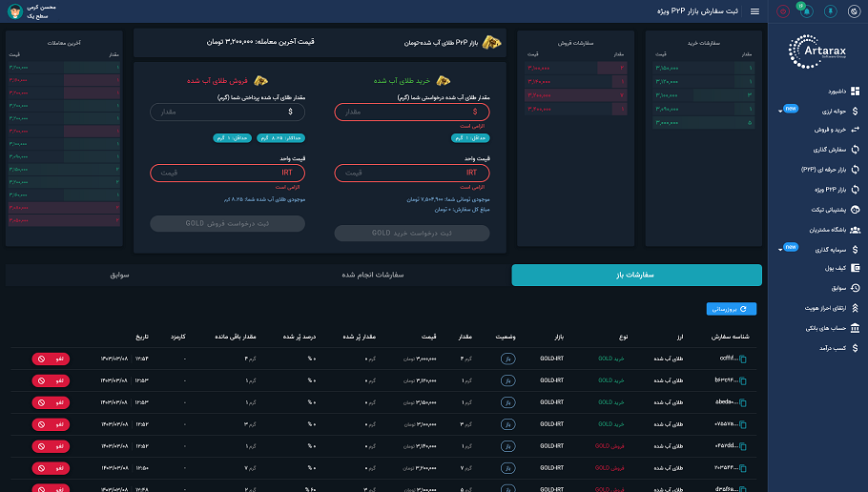Click buy gold unit price input
Image resolution: width=868 pixels, height=492 pixels.
pyautogui.click(x=412, y=174)
